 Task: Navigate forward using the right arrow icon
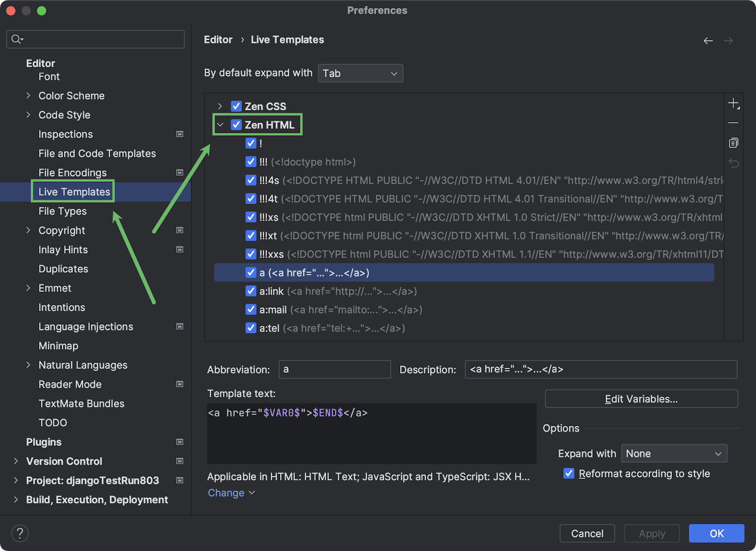tap(728, 41)
